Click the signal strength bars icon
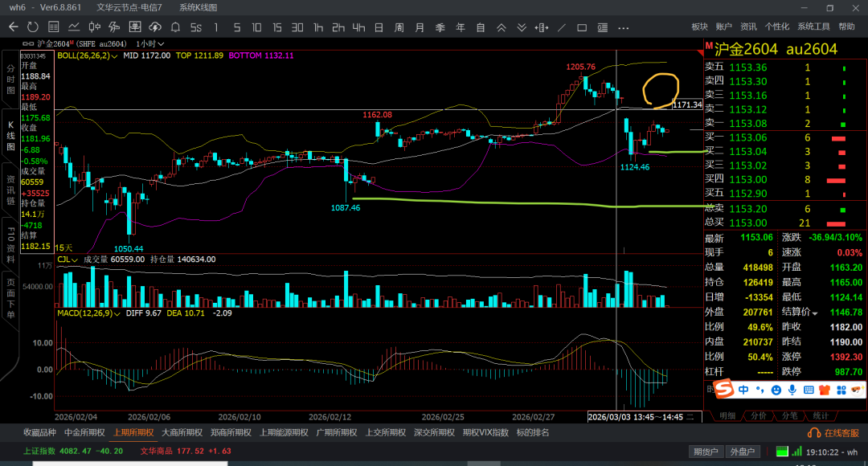Image resolution: width=868 pixels, height=466 pixels. coord(796,452)
